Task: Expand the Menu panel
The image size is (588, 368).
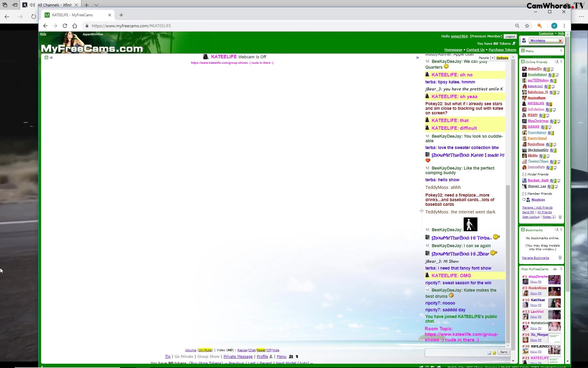Action: point(523,51)
